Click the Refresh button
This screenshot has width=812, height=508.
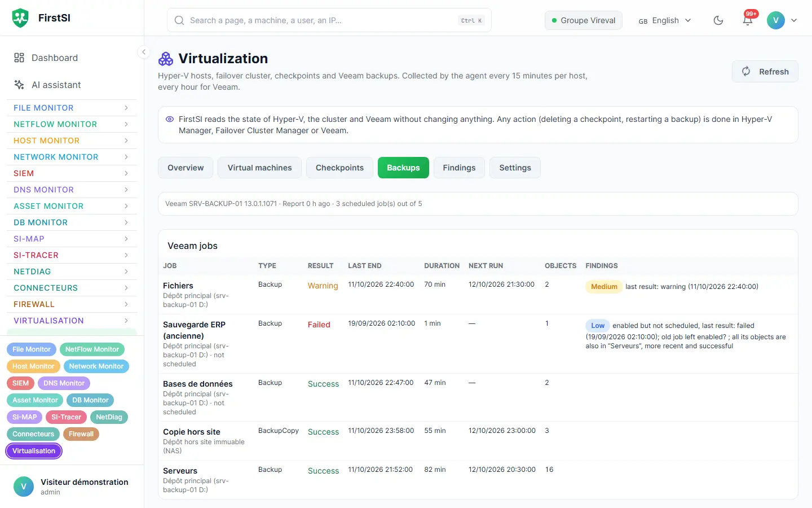[765, 72]
